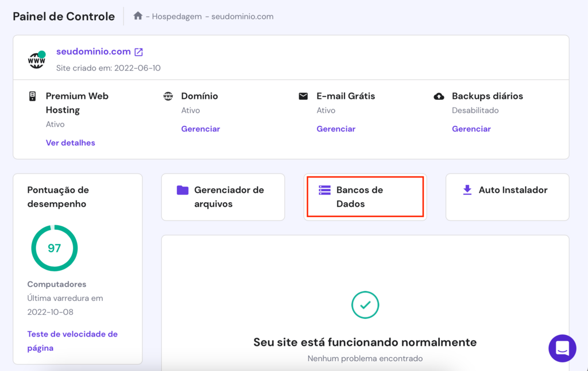Open the live chat support bubble
This screenshot has height=371, width=588.
[x=562, y=349]
